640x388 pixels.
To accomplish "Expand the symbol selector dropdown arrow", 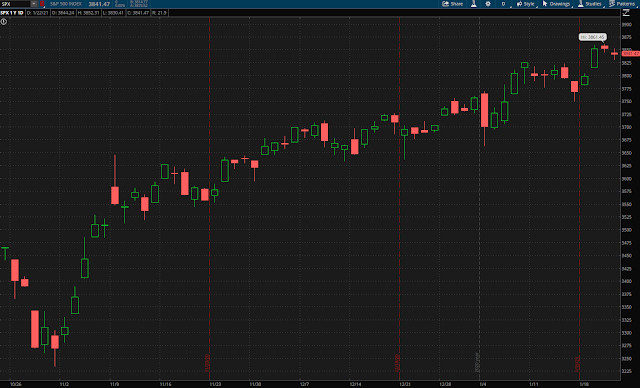I will pos(34,4).
